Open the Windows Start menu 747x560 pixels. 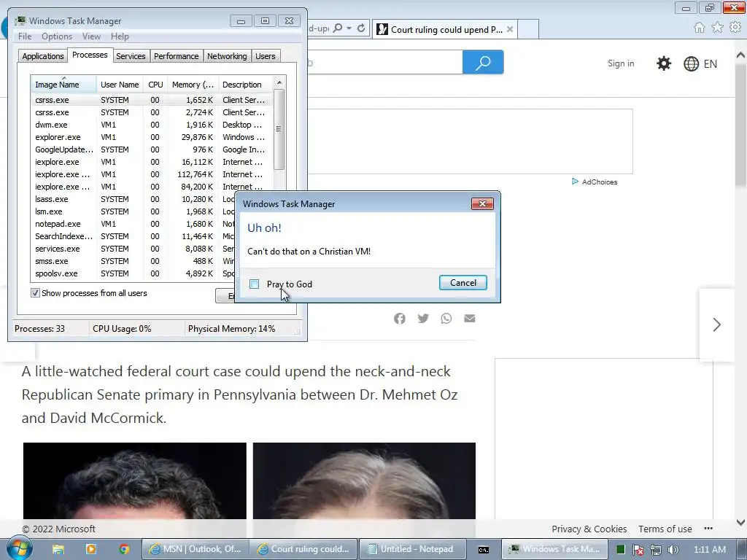click(x=19, y=548)
